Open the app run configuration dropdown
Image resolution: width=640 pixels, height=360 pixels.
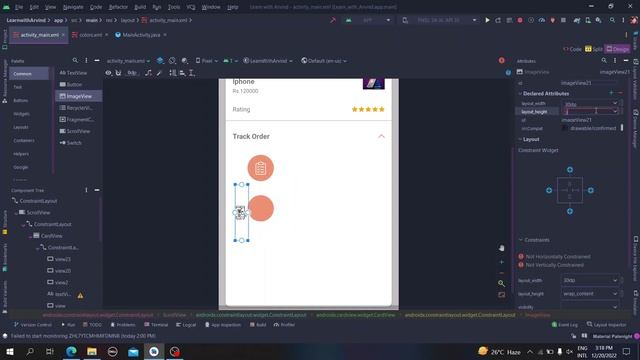coord(369,20)
